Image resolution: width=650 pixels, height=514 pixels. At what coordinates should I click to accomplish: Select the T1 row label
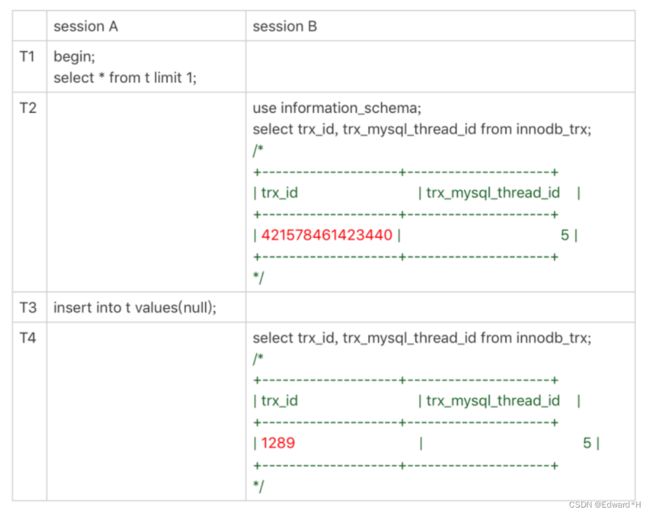point(27,56)
